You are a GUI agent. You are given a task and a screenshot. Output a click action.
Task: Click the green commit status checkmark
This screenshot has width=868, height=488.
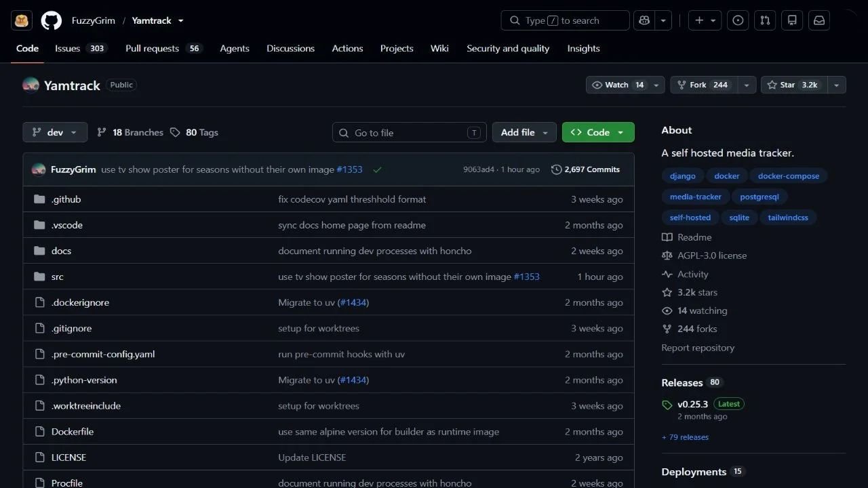(378, 169)
